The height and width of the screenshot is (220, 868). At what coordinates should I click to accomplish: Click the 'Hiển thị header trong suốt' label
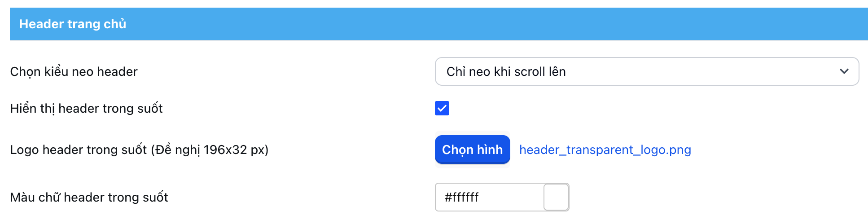click(x=86, y=108)
